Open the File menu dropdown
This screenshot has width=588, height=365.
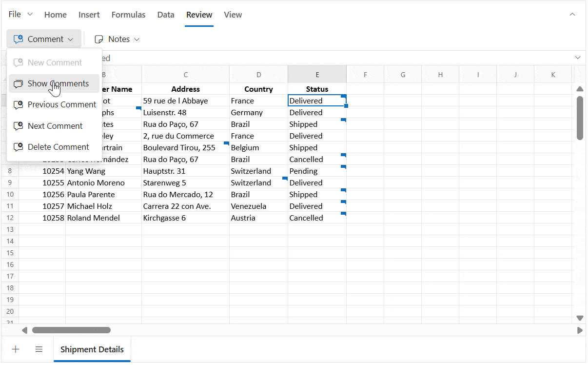pos(21,15)
